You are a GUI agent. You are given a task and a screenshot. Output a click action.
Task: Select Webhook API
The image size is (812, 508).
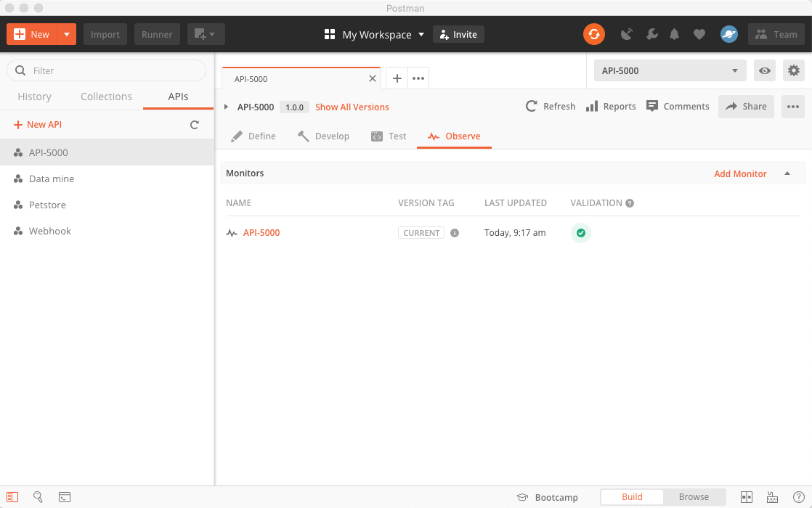click(107, 231)
